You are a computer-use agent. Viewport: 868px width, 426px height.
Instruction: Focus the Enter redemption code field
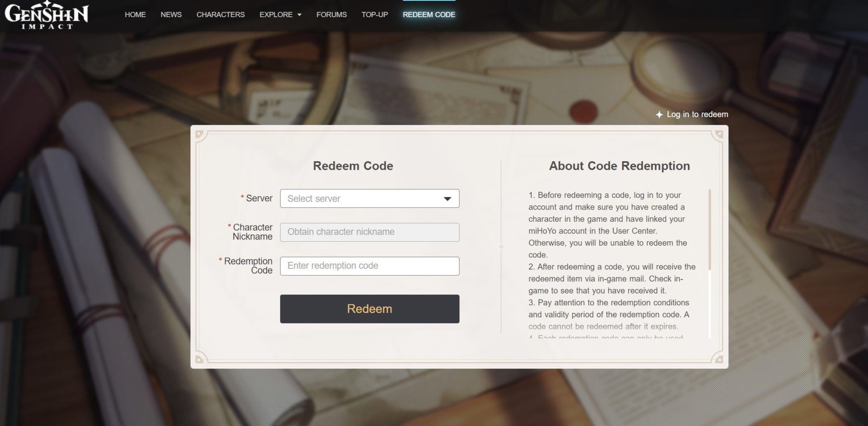[x=369, y=266]
